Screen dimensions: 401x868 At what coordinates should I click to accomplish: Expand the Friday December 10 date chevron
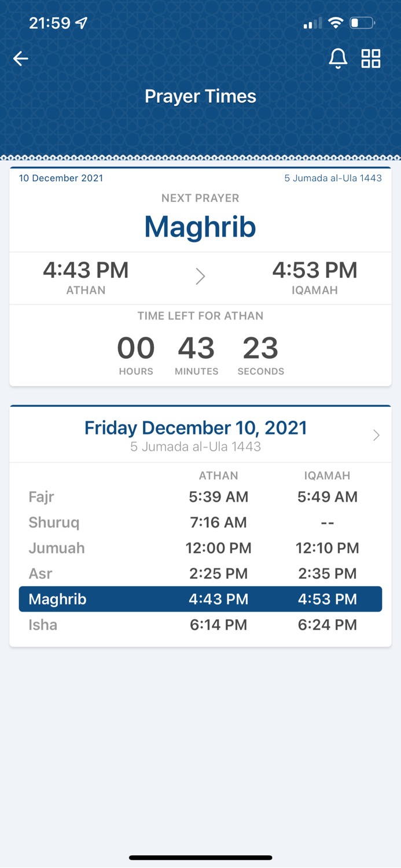tap(376, 435)
